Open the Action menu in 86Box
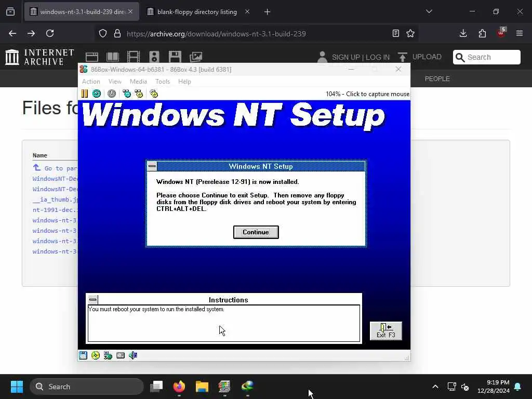 (91, 82)
